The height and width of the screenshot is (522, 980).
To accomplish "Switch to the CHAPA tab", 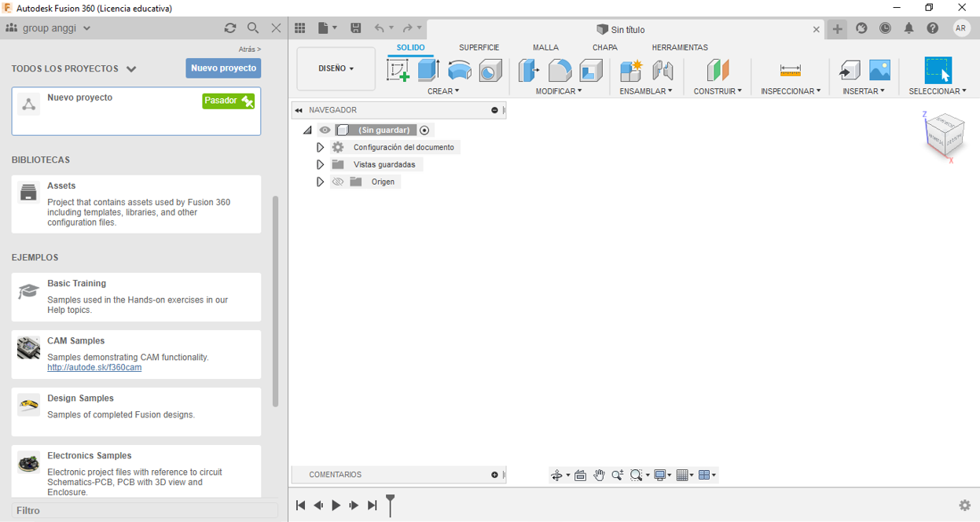I will tap(604, 48).
